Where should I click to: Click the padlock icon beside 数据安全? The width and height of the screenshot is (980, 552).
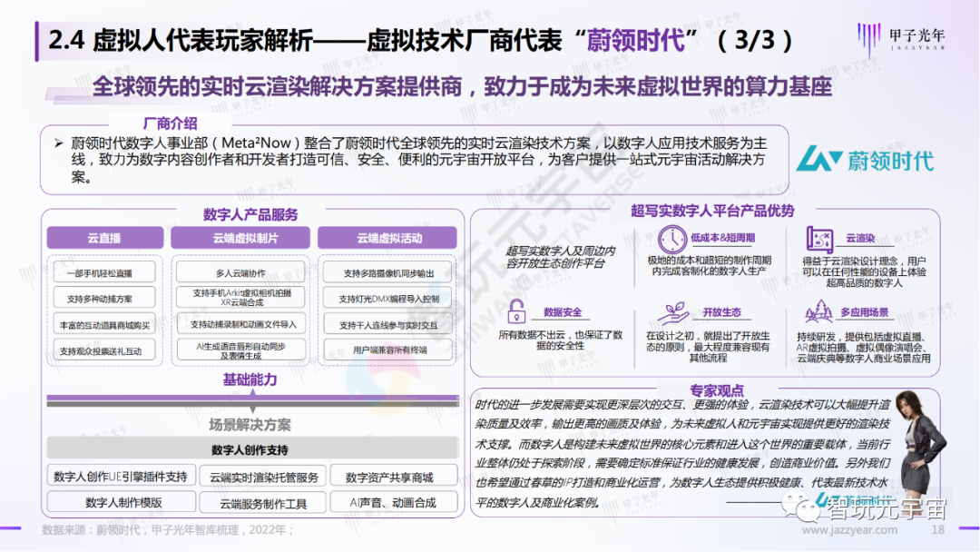516,310
